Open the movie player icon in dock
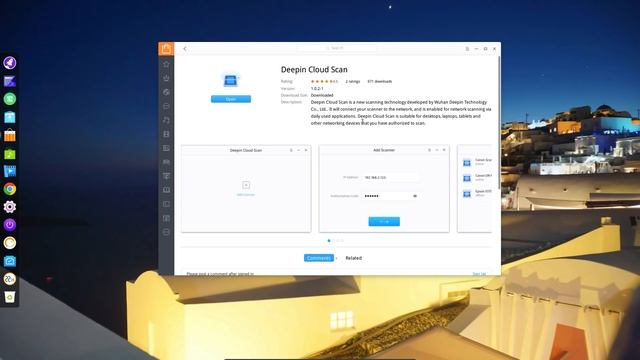This screenshot has width=640, height=360. click(10, 171)
